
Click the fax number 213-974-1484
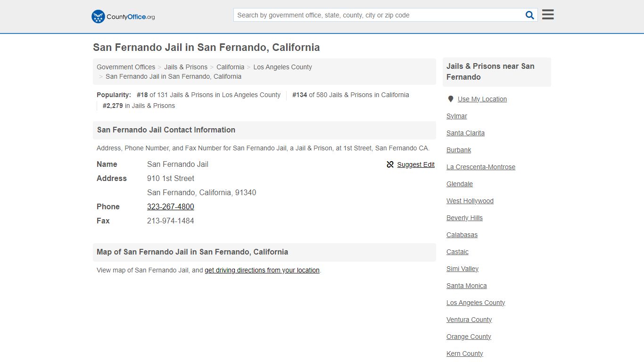pos(171,221)
